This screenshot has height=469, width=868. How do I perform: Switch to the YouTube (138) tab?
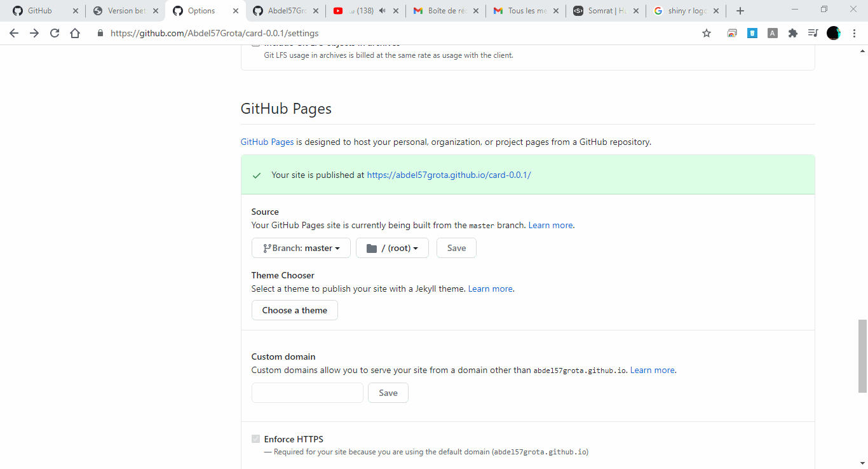coord(365,11)
